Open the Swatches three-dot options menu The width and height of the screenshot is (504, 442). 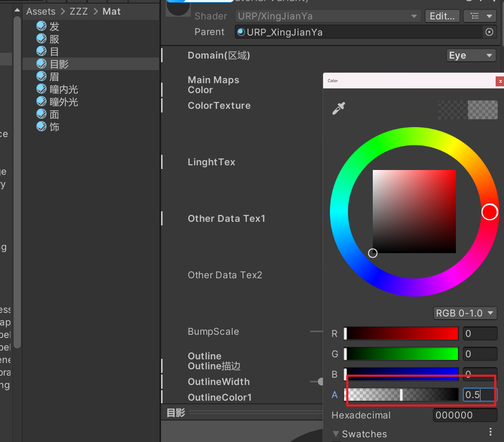click(x=490, y=432)
